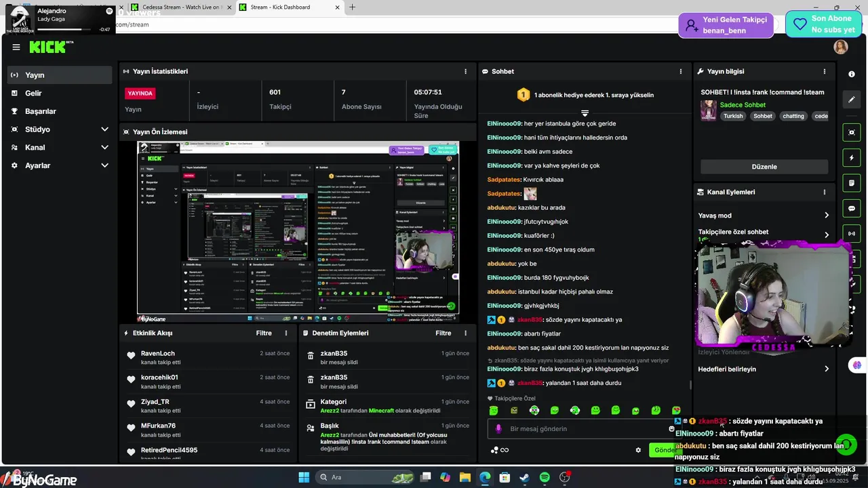The image size is (868, 488).
Task: Open Denetim Eylemleri panel three-dot menu
Action: tap(465, 333)
